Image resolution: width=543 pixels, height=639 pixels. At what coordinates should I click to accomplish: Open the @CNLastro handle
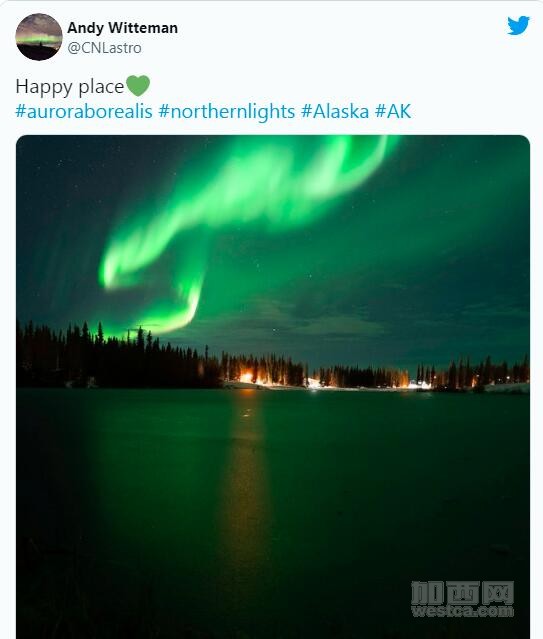pos(104,48)
